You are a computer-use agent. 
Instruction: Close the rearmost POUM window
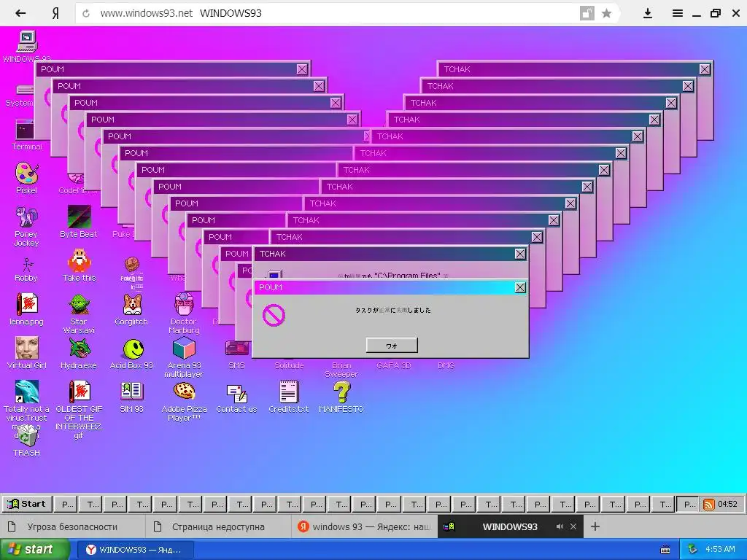pyautogui.click(x=302, y=69)
